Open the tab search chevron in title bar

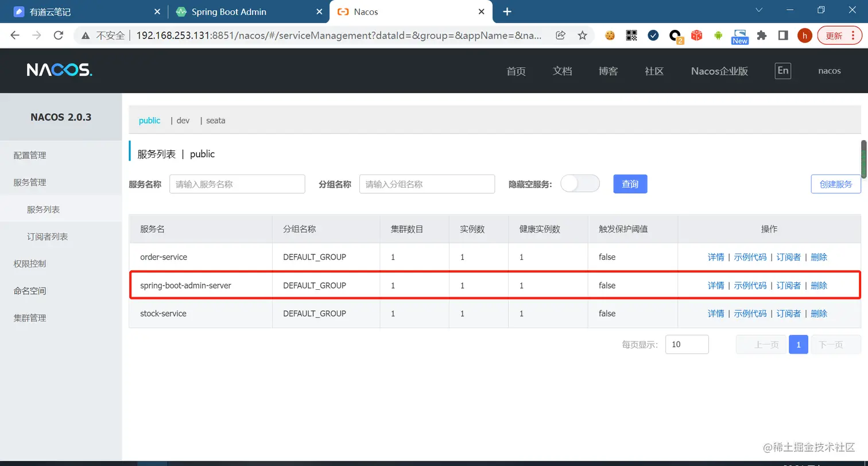click(759, 10)
